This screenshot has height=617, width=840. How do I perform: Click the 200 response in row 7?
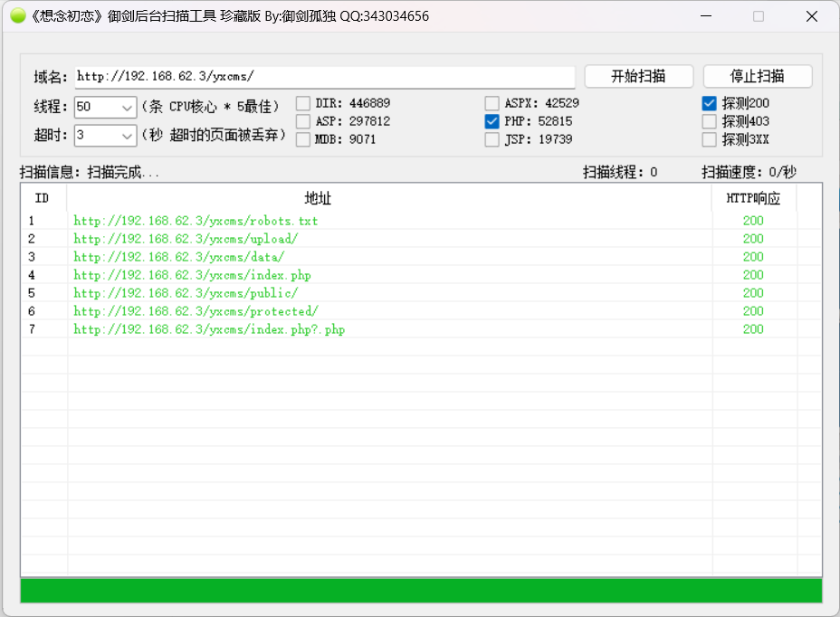(x=753, y=329)
